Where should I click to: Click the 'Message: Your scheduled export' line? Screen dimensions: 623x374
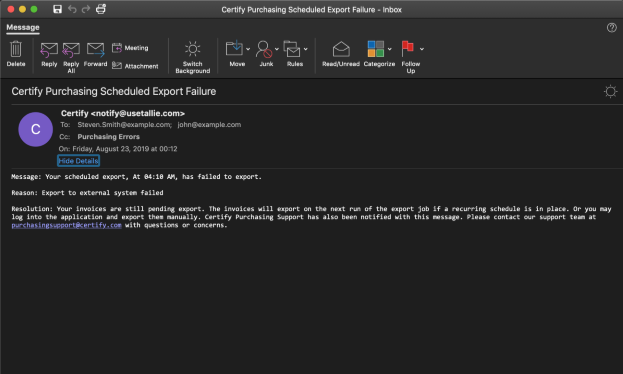click(136, 176)
